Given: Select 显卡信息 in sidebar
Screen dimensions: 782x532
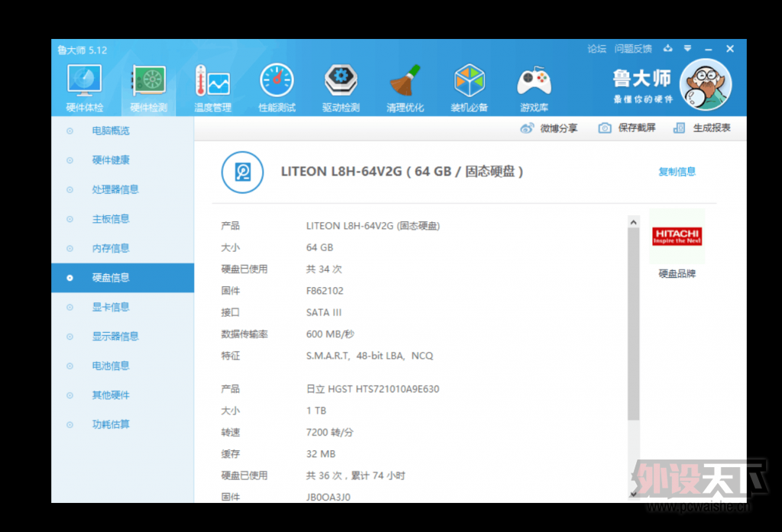Looking at the screenshot, I should [x=123, y=307].
